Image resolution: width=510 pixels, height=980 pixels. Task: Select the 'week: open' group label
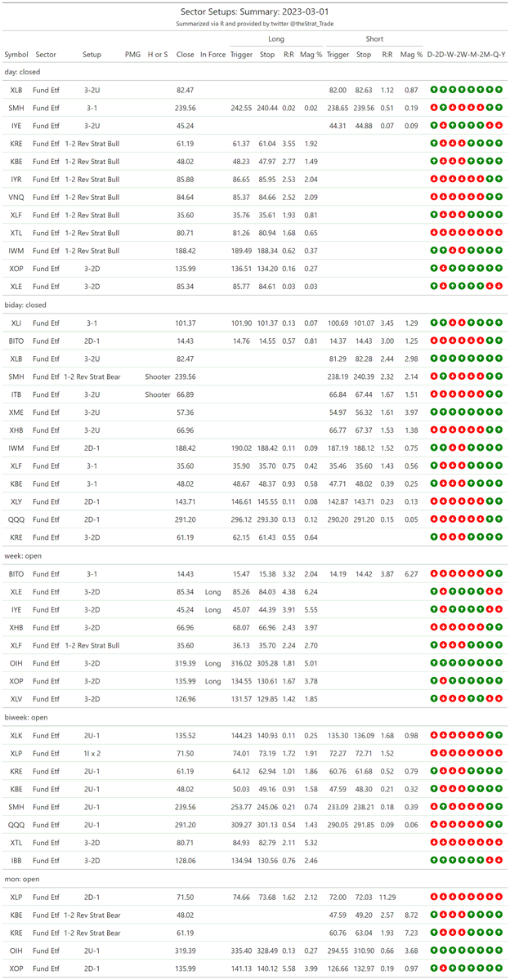click(23, 555)
